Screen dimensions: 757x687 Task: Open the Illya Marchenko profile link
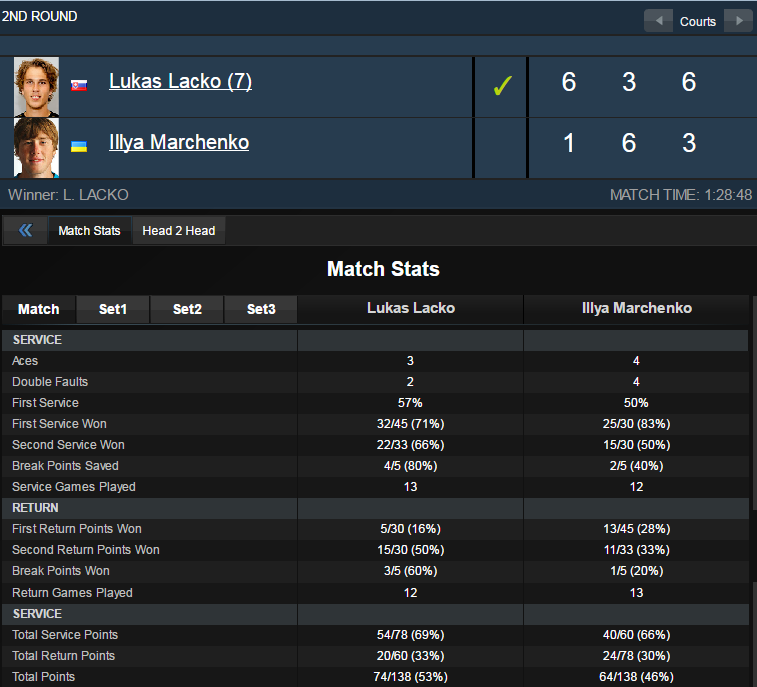[x=179, y=142]
